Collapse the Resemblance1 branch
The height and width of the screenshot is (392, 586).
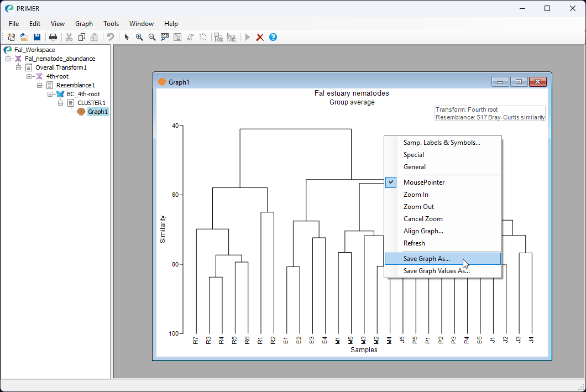(39, 85)
